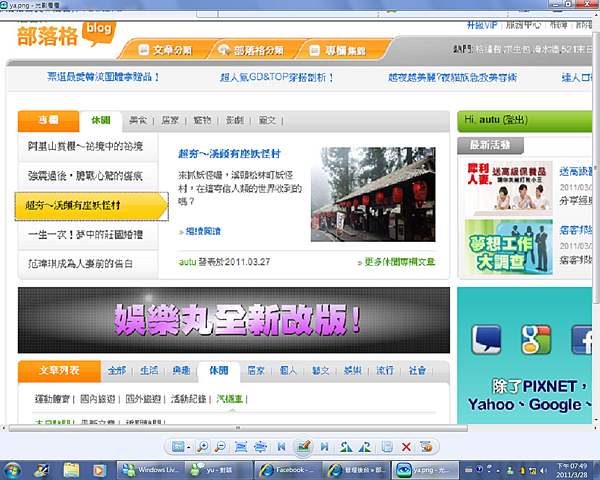Viewport: 600px width, 480px height.
Task: Open network icon in system tray
Action: (x=532, y=470)
